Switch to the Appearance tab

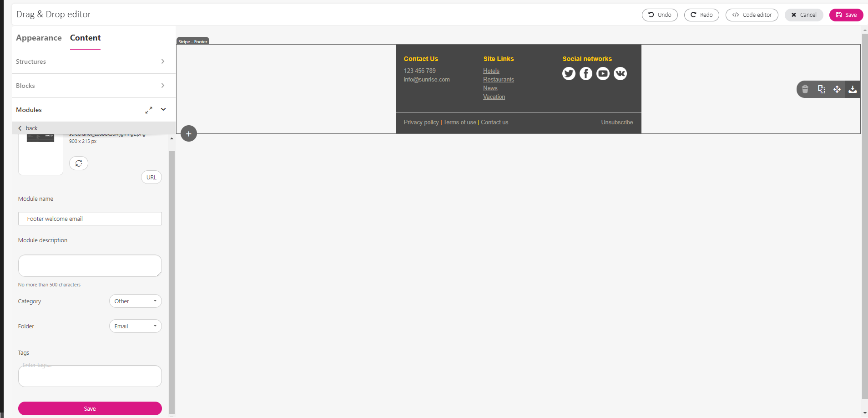click(39, 38)
